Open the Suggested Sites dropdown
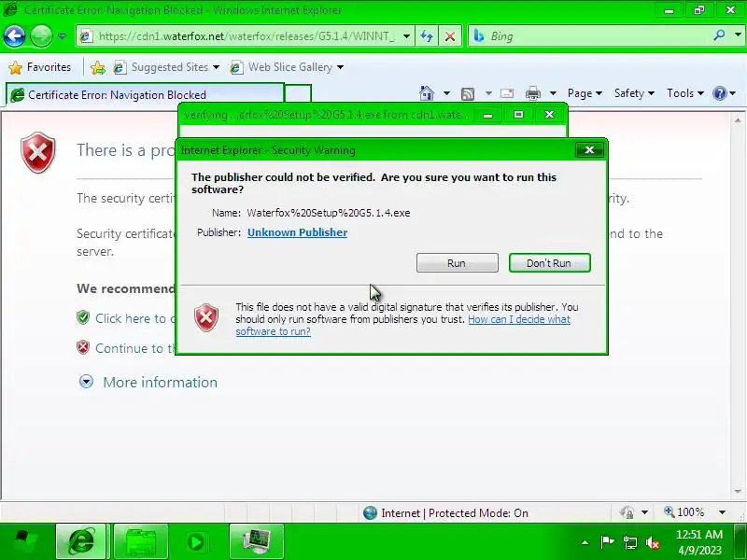Image resolution: width=747 pixels, height=560 pixels. [x=166, y=67]
